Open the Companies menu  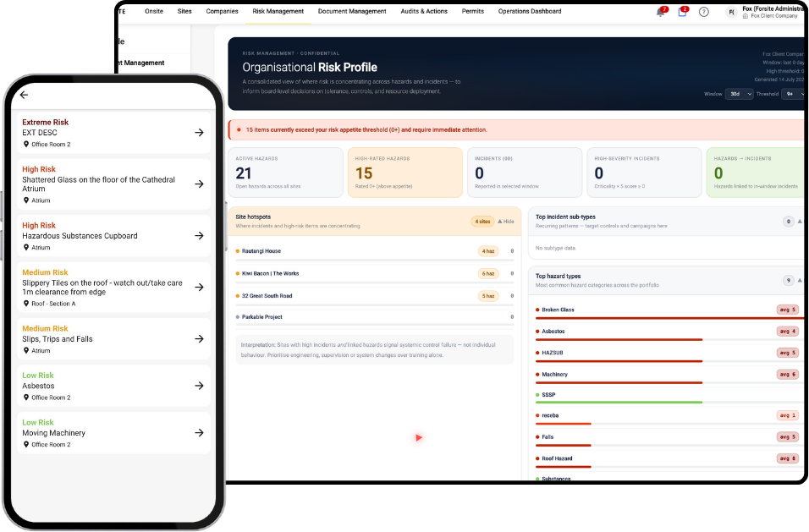pyautogui.click(x=222, y=11)
